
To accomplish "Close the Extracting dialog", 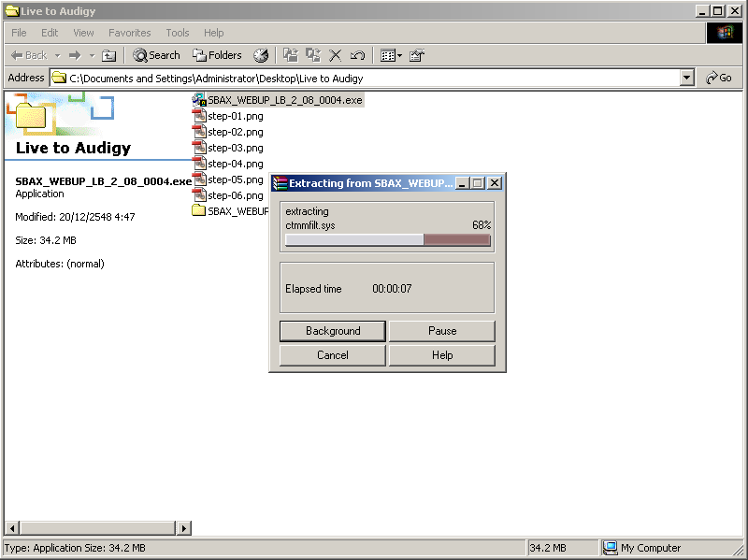I will point(495,183).
